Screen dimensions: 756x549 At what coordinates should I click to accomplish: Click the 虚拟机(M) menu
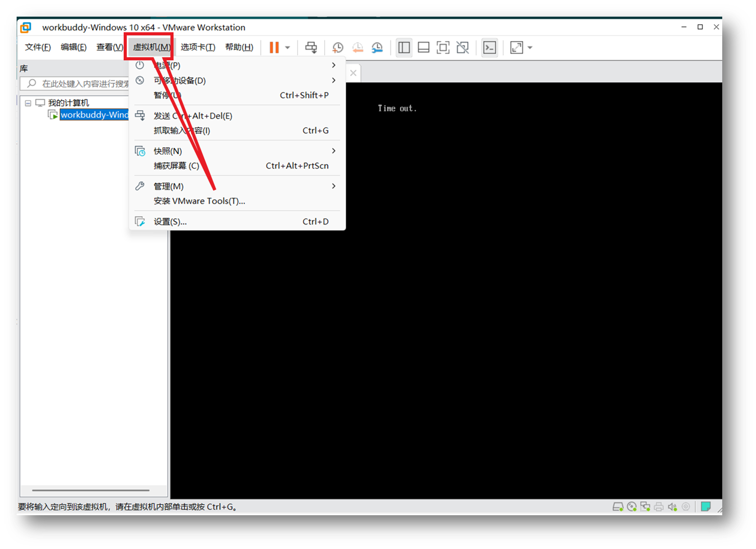tap(152, 47)
